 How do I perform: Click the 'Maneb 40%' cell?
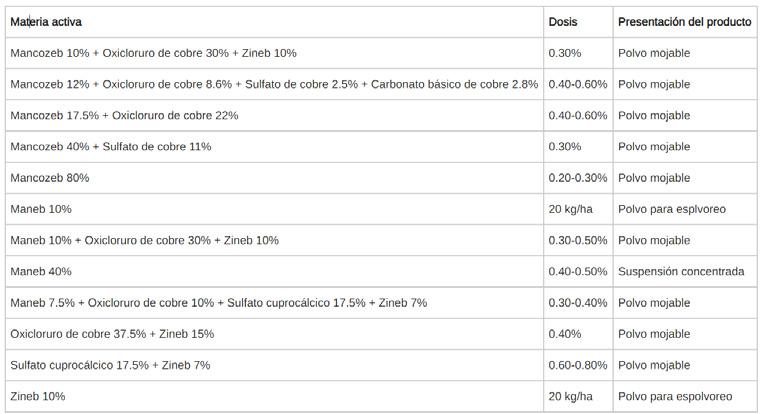40,271
